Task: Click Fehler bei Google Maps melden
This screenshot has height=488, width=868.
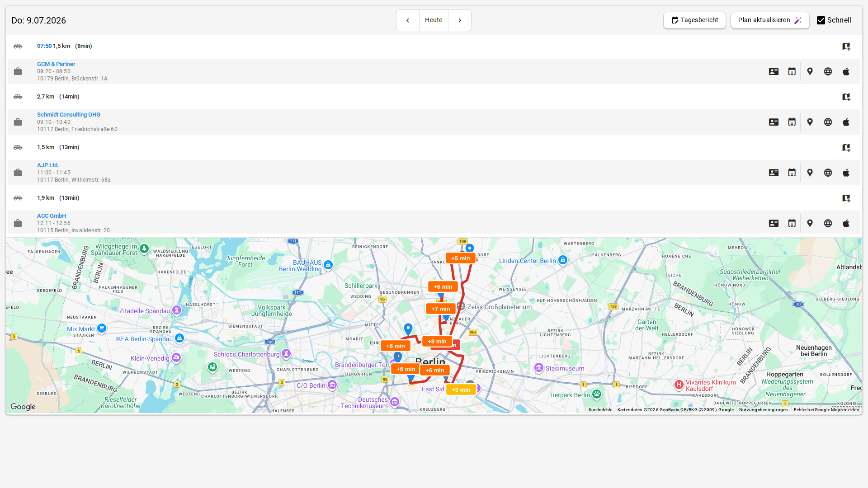Action: tap(826, 410)
